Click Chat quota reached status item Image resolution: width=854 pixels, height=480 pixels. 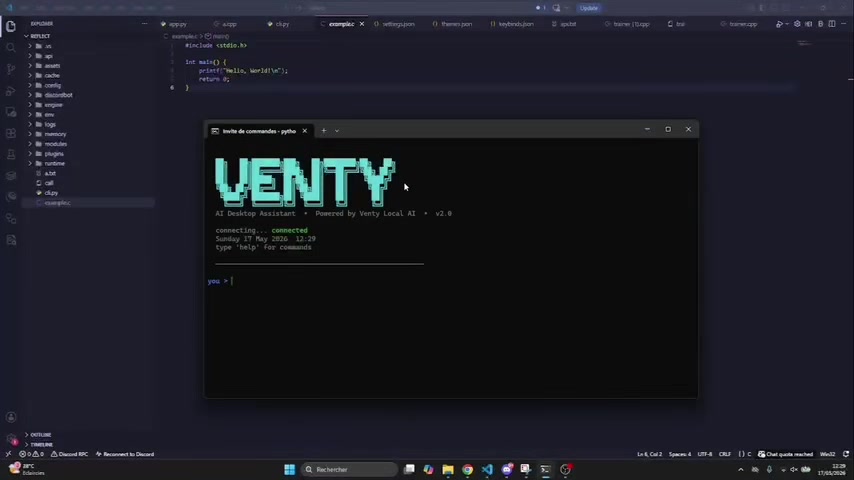[785, 454]
